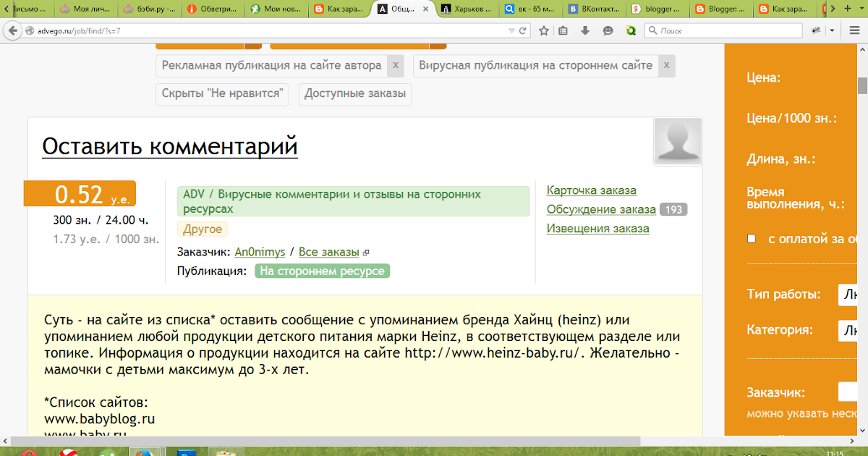
Task: Toggle the 'с оплатой за' checkbox
Action: pyautogui.click(x=752, y=238)
